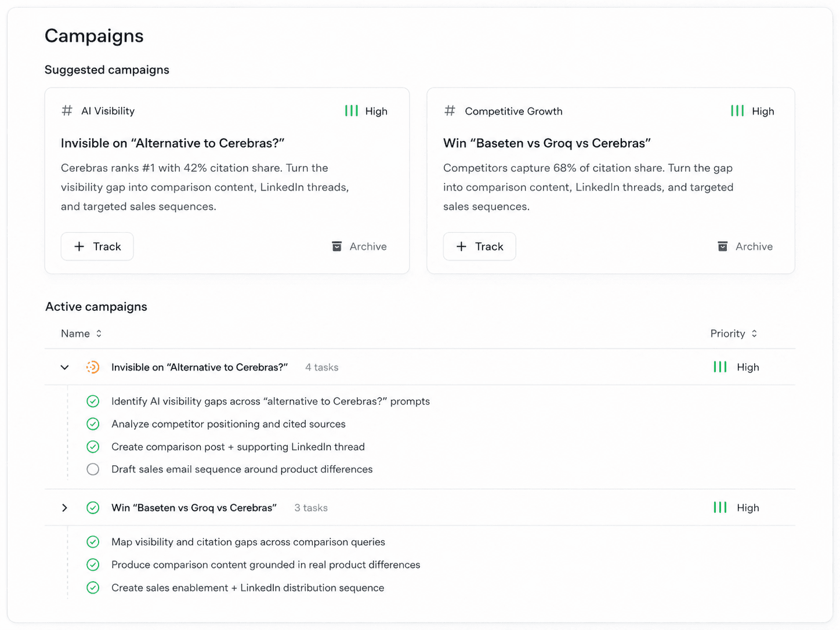Screen dimensions: 840x630
Task: Click the plus icon on AI Visibility Track button
Action: [79, 247]
